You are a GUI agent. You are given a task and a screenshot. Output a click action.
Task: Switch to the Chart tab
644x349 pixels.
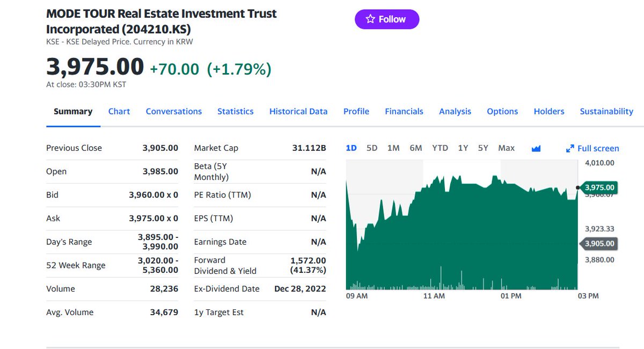[x=119, y=112]
